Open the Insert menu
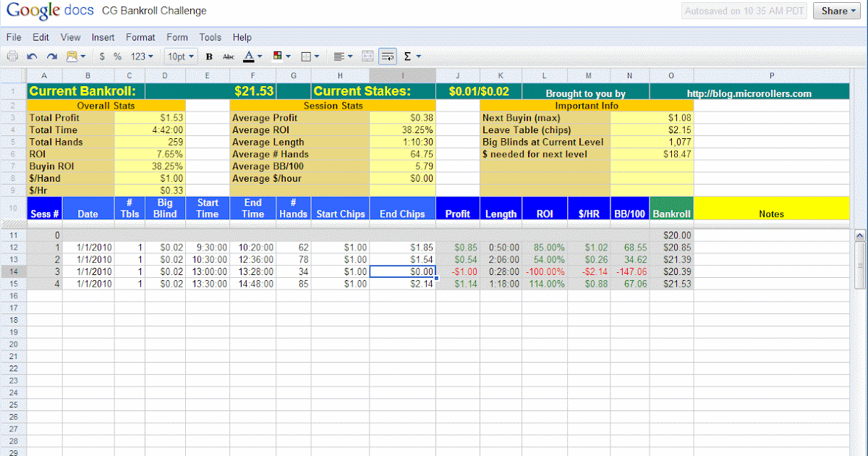This screenshot has width=868, height=456. tap(103, 37)
